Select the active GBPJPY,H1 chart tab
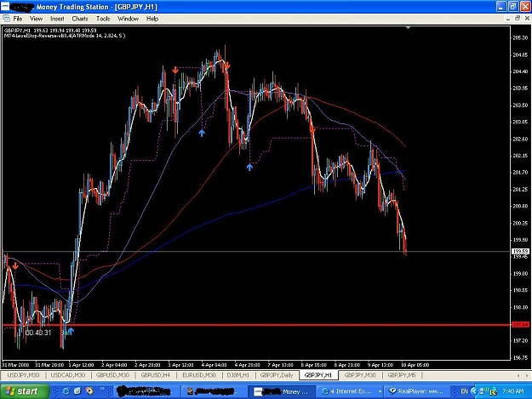Screen dimensions: 532x399 pyautogui.click(x=318, y=375)
